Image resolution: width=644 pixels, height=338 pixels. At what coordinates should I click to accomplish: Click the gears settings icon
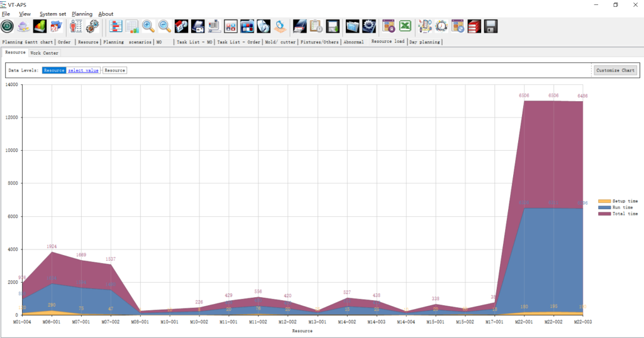tap(92, 26)
